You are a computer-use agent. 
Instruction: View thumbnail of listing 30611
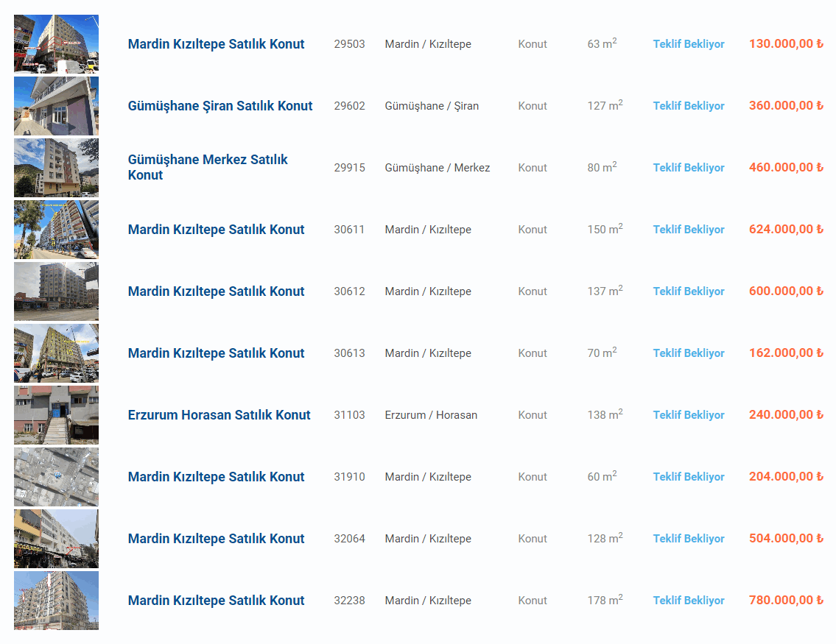[x=56, y=230]
